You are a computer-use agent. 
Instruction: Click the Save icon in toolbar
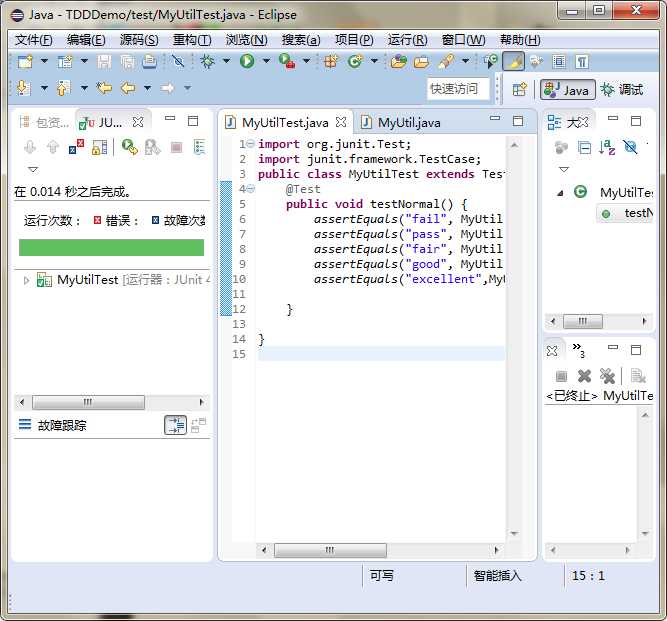click(x=103, y=61)
